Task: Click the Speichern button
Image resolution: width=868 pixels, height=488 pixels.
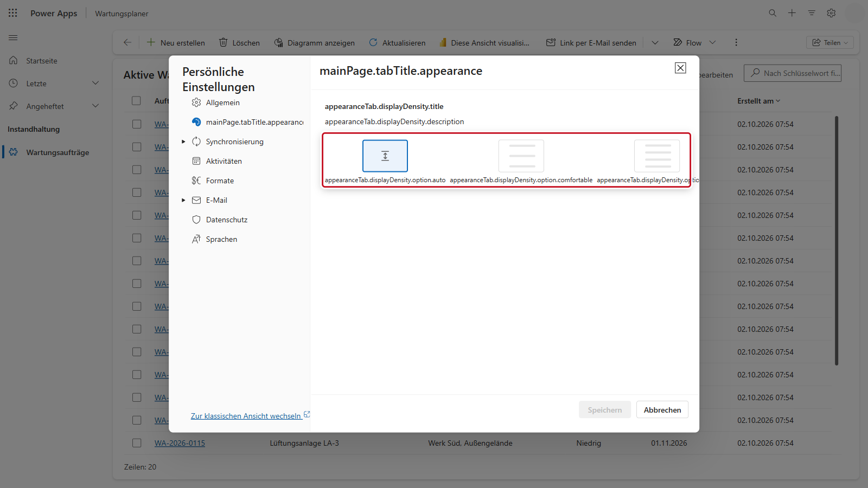Action: click(605, 410)
